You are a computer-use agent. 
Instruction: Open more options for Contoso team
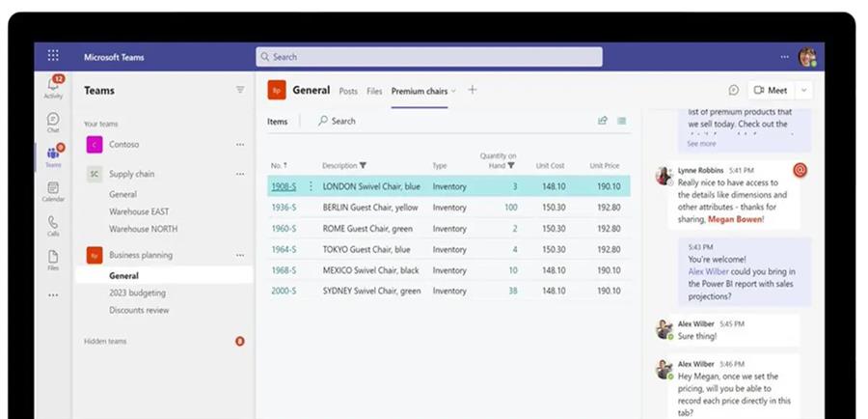coord(240,145)
